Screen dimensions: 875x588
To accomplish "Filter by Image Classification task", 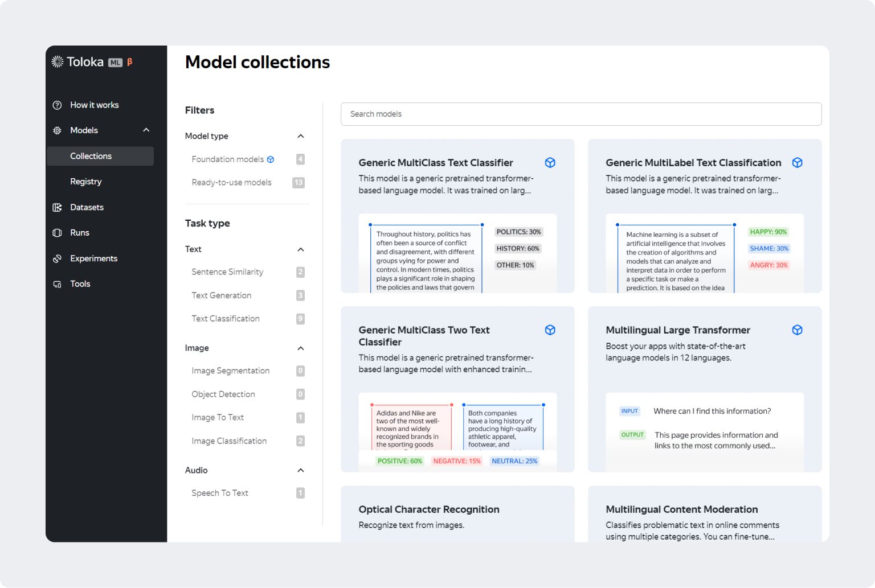I will click(x=229, y=441).
